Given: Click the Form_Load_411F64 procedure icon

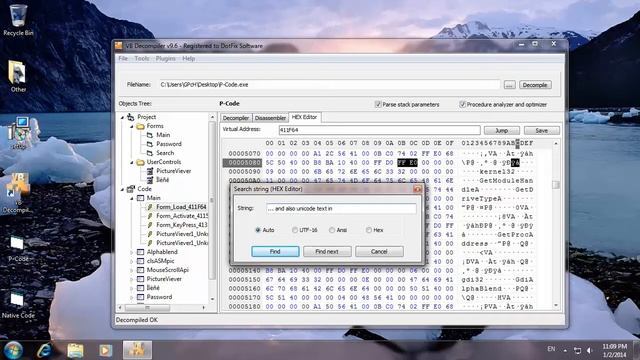Looking at the screenshot, I should coord(150,207).
